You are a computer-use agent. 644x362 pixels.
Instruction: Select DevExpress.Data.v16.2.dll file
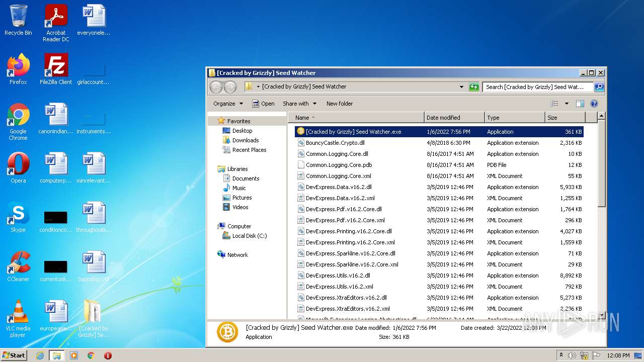coord(439,187)
